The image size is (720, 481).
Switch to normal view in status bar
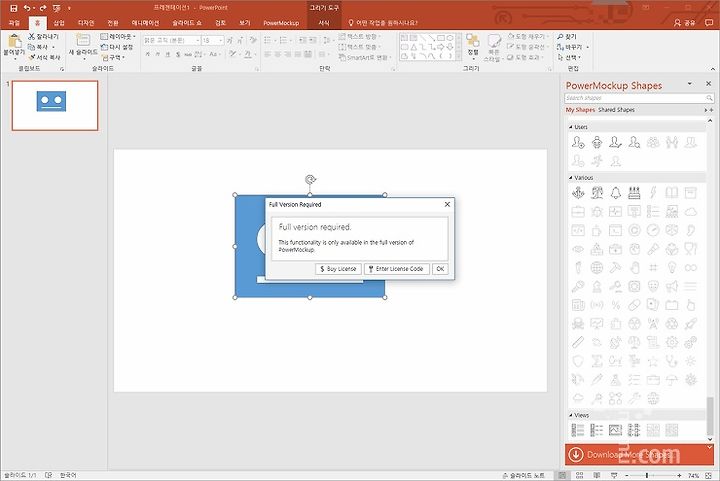562,475
